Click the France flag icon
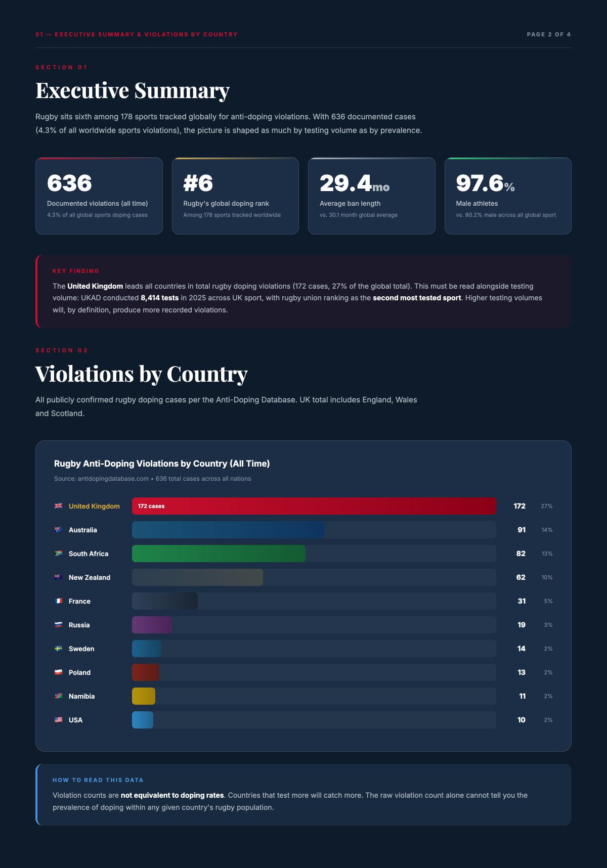Image resolution: width=607 pixels, height=868 pixels. (x=58, y=601)
